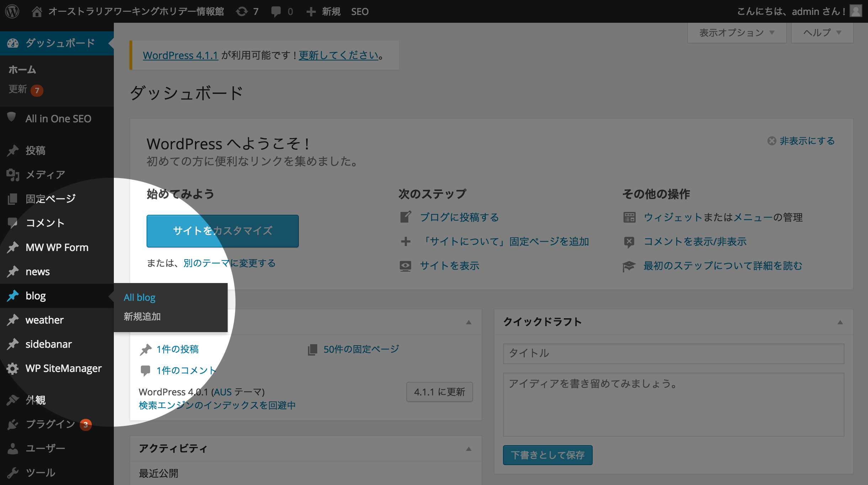Click the タイトル input field
The height and width of the screenshot is (485, 868).
673,353
